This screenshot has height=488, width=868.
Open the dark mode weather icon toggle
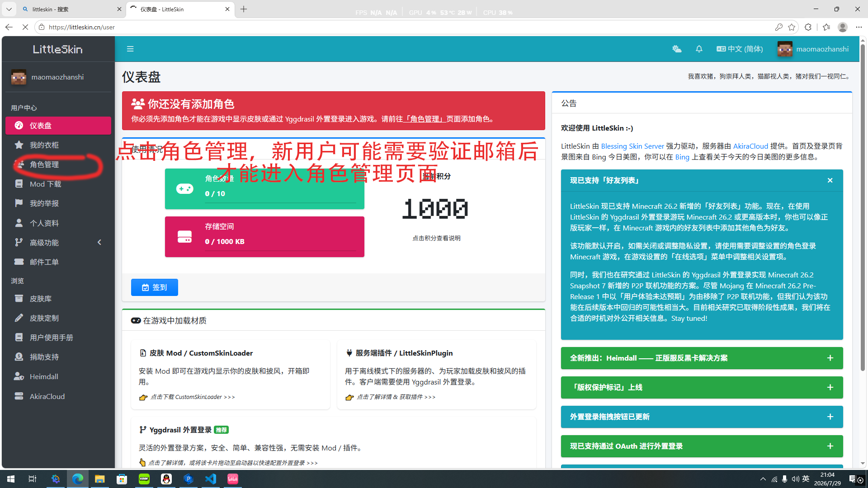coord(676,49)
